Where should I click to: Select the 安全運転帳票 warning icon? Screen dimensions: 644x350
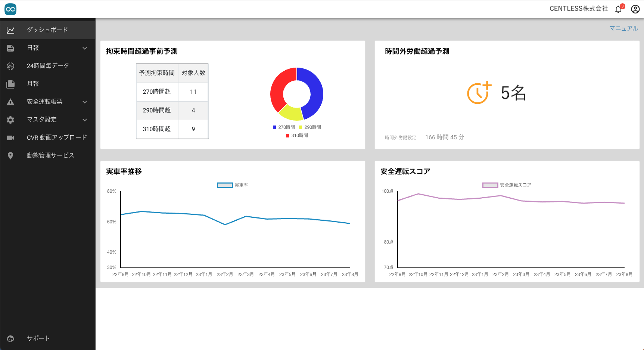[x=10, y=102]
